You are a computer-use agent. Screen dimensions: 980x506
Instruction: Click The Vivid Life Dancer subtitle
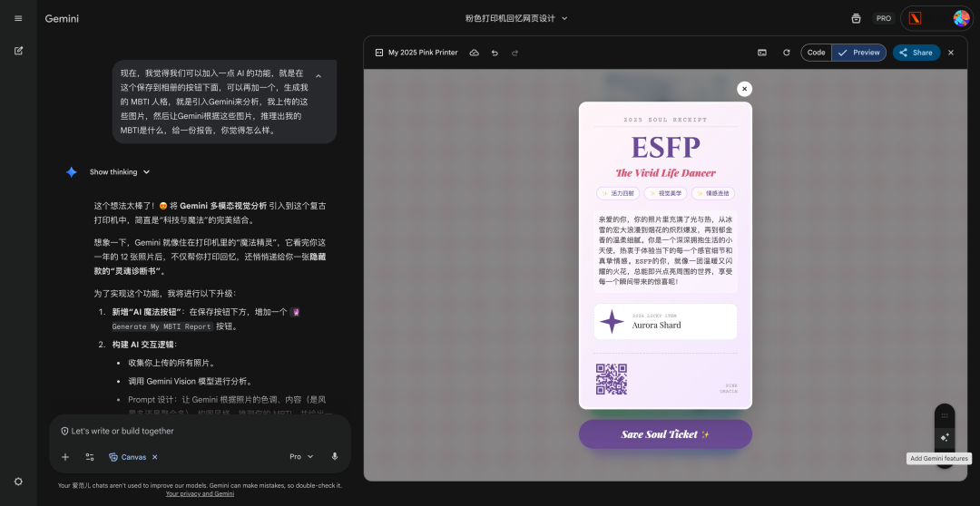665,173
